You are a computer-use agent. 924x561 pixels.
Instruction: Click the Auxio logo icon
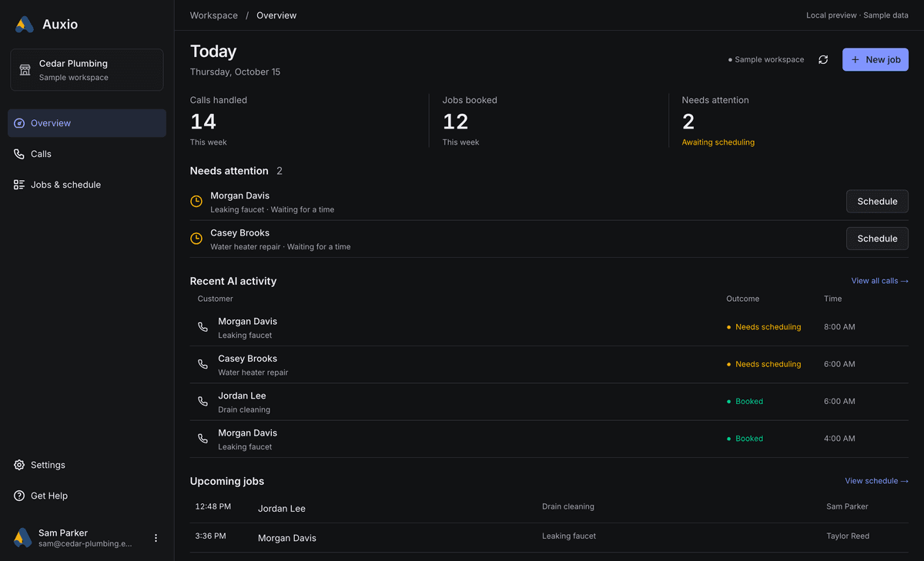point(25,25)
